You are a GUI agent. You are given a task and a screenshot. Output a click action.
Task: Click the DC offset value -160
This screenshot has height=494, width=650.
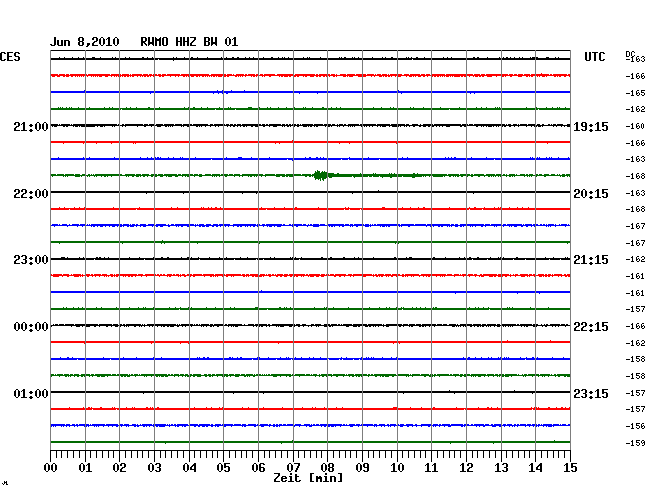[635, 126]
